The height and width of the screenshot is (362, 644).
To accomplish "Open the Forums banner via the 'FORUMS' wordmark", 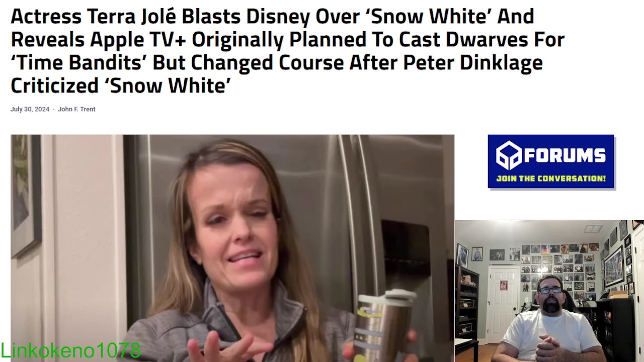I will click(x=565, y=156).
